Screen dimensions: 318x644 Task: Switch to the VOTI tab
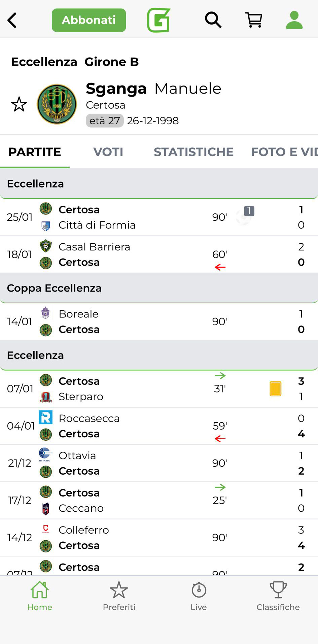click(x=108, y=152)
